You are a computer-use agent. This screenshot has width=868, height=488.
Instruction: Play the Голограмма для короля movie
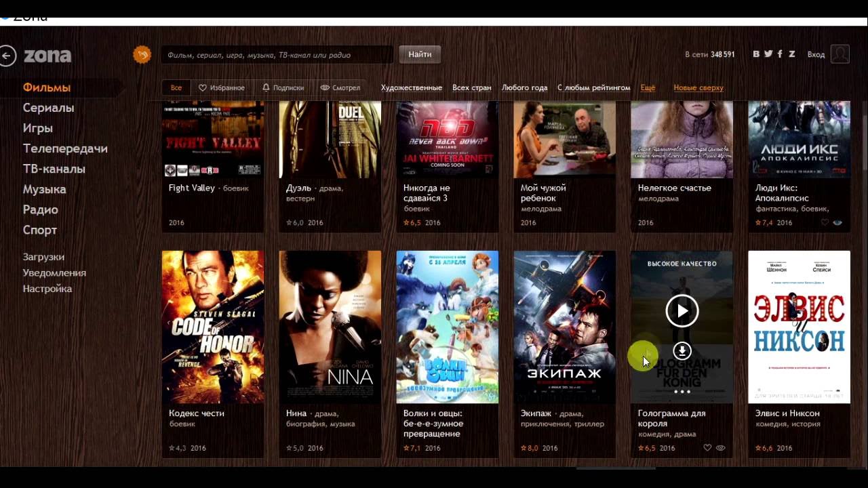point(682,310)
